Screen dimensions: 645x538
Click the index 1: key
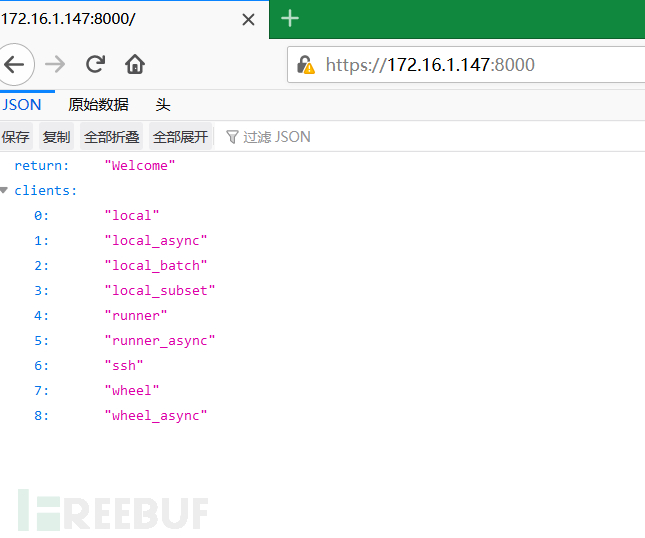pyautogui.click(x=42, y=240)
